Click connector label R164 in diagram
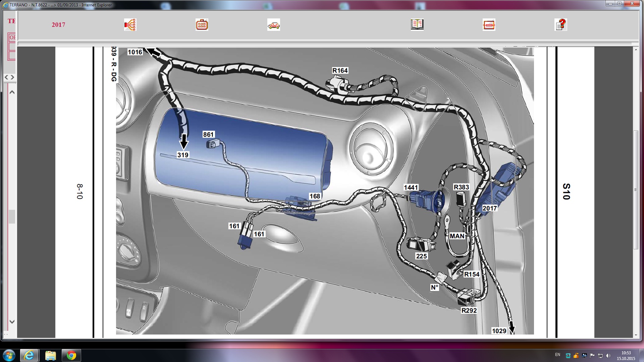 (x=340, y=70)
